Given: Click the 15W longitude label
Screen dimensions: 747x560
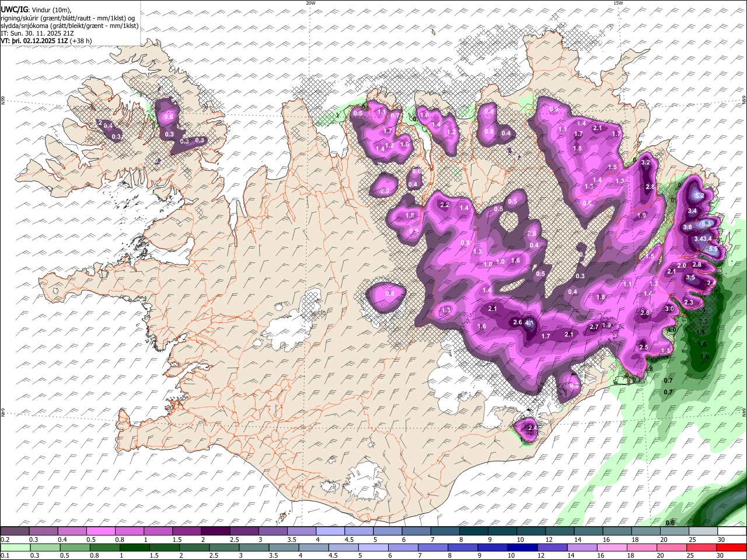Looking at the screenshot, I should coord(618,3).
